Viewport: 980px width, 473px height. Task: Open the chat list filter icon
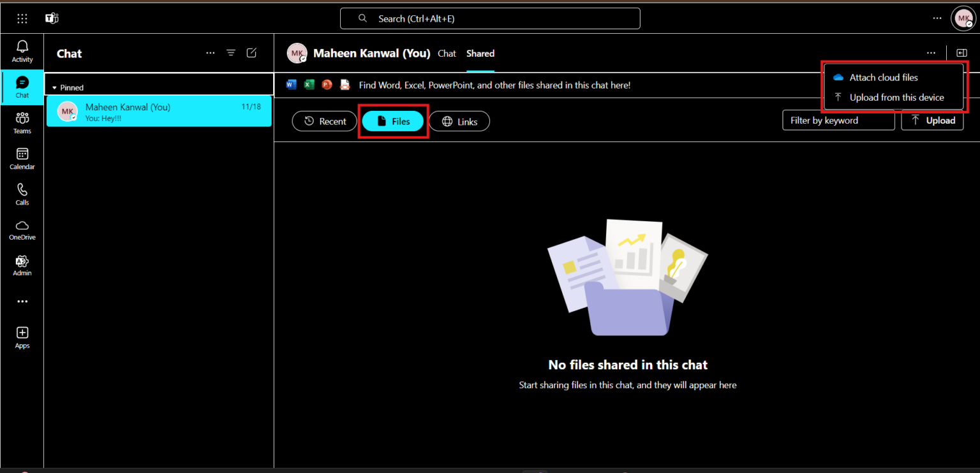click(x=231, y=53)
